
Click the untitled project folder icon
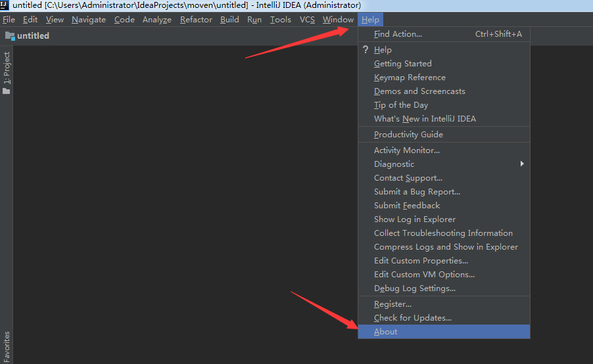tap(10, 36)
